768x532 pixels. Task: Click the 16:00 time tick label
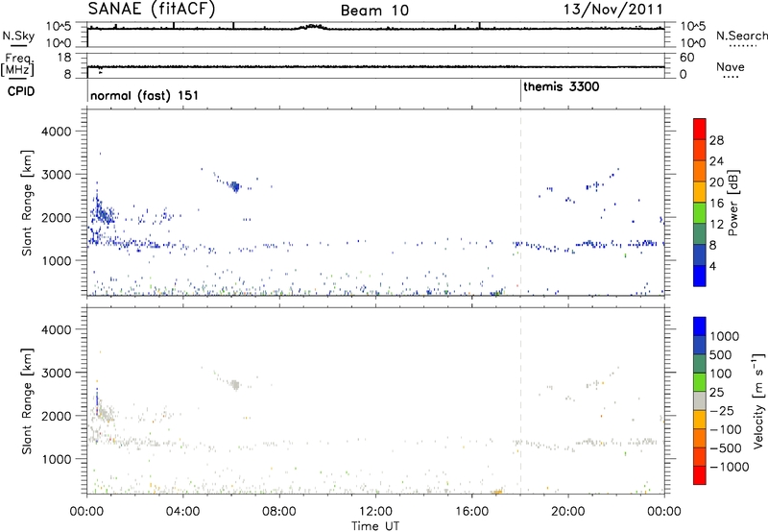[x=471, y=512]
